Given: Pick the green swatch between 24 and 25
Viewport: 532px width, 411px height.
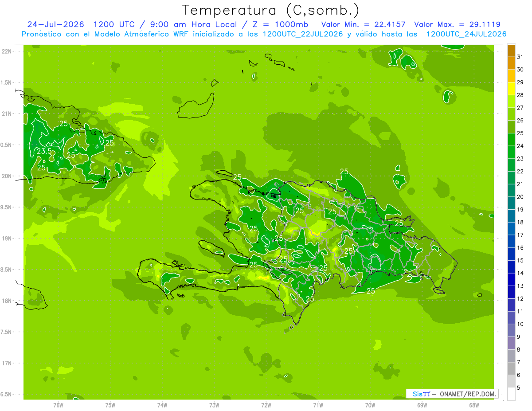Looking at the screenshot, I should click(x=511, y=140).
